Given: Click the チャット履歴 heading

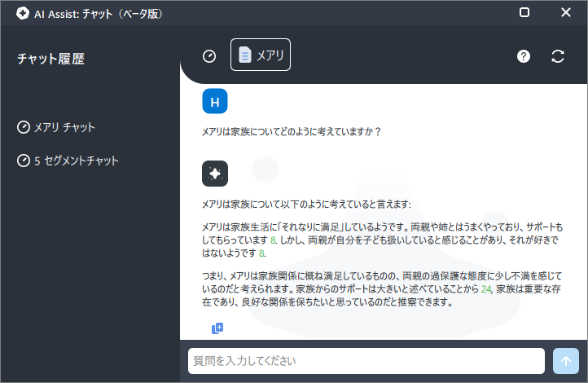Looking at the screenshot, I should pyautogui.click(x=51, y=59).
